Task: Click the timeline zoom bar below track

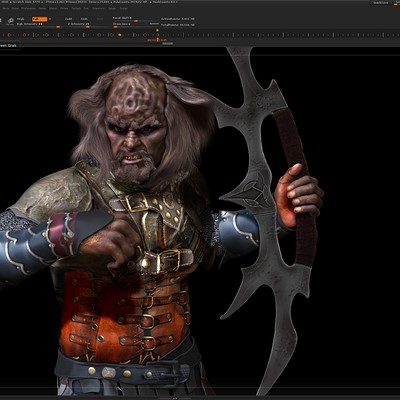Action: pos(167,43)
